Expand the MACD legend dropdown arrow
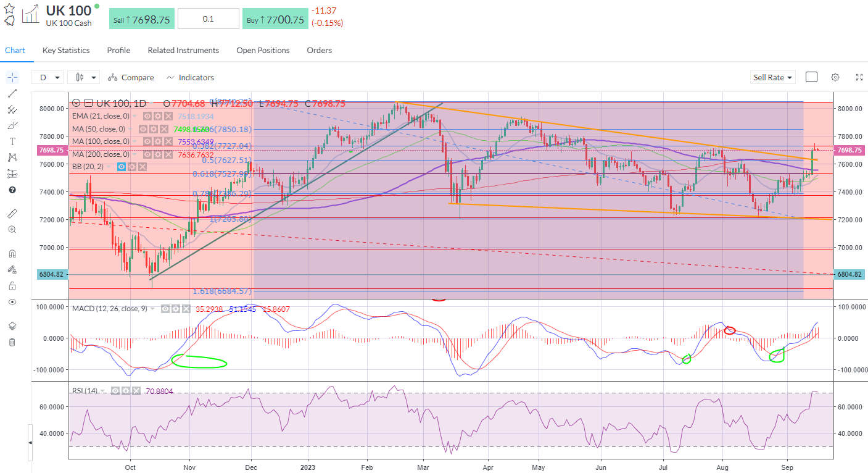 coord(152,309)
